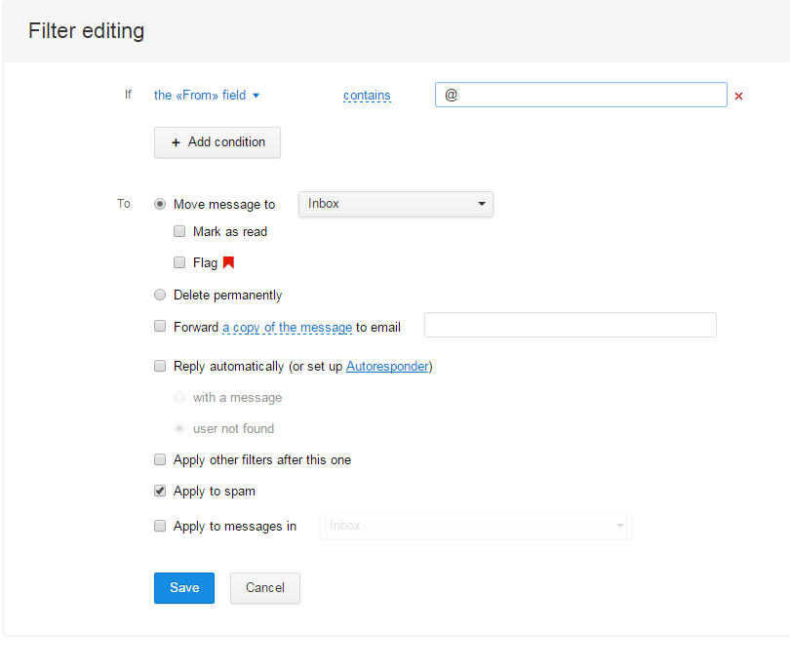Tick the Flag checkbox
The width and height of the screenshot is (790, 672).
[179, 262]
